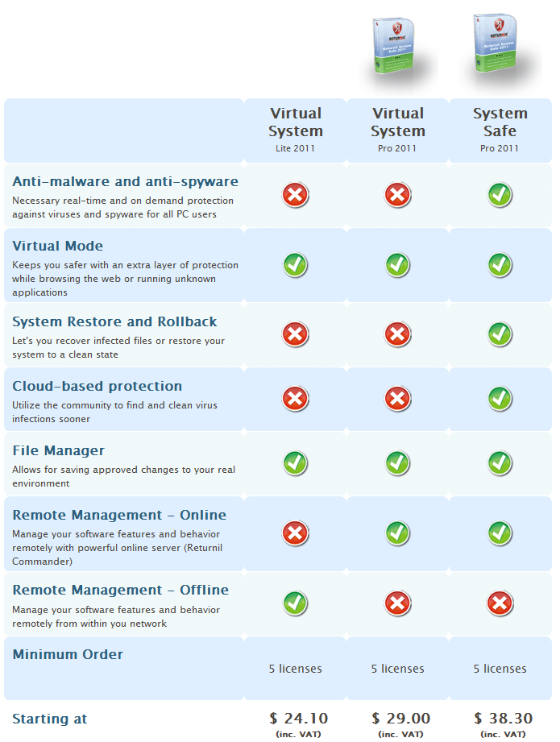Click the $ 38.30 price
560x742 pixels.
[x=504, y=719]
